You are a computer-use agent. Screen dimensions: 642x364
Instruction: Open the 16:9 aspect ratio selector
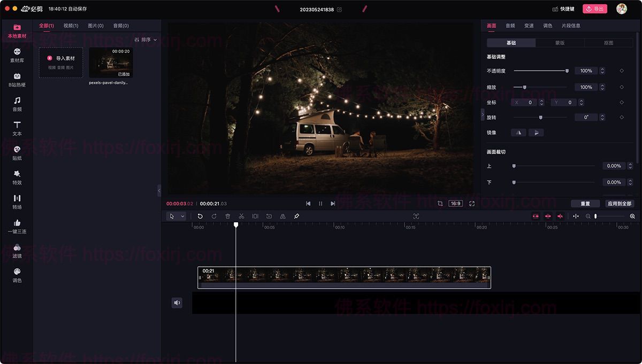tap(455, 204)
